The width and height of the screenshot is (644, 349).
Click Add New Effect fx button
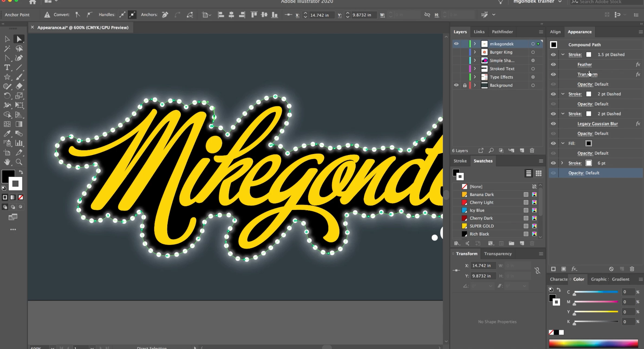pyautogui.click(x=574, y=269)
